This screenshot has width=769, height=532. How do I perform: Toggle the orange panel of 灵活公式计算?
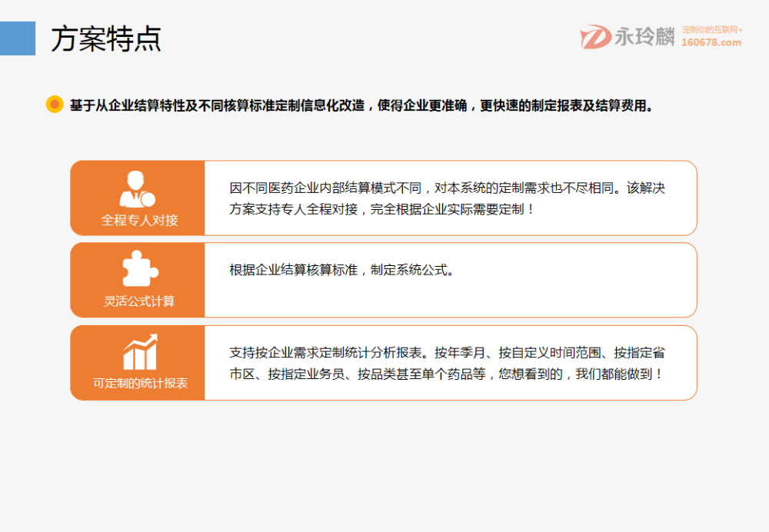(x=137, y=280)
